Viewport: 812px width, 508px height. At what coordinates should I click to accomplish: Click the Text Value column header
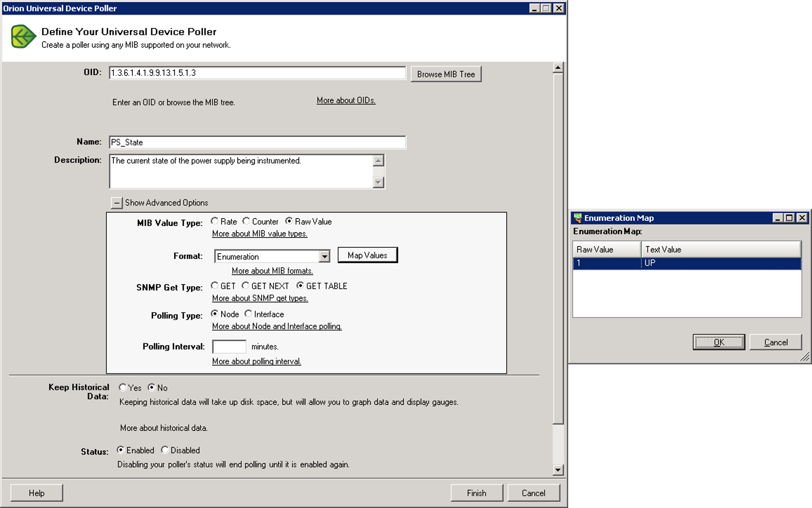721,249
